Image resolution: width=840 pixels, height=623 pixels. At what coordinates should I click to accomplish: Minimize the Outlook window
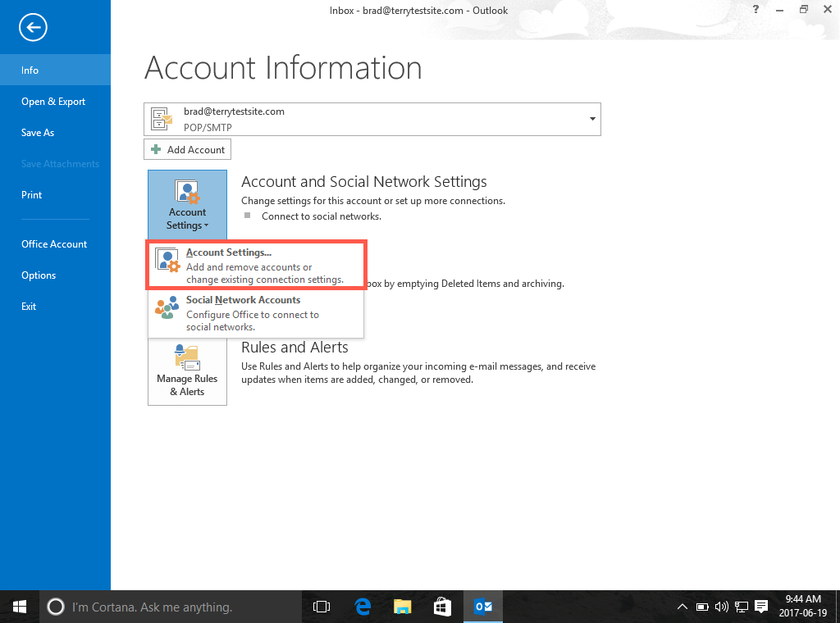(x=779, y=10)
